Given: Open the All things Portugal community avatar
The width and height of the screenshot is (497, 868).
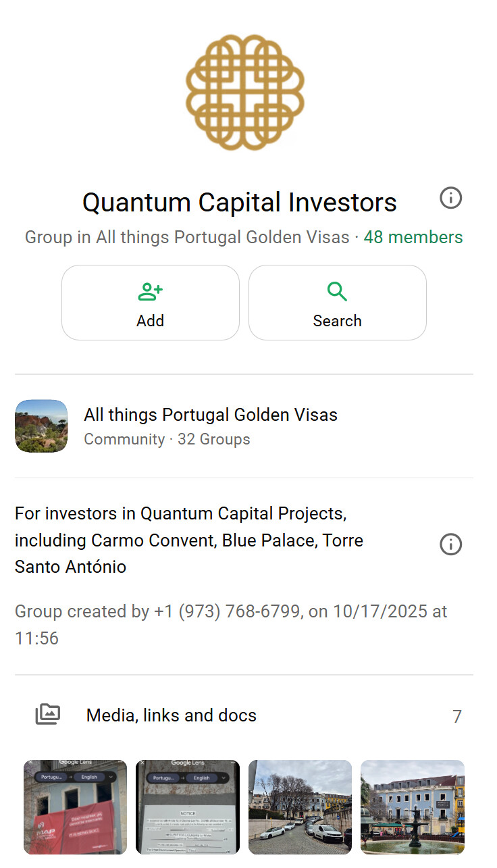Looking at the screenshot, I should [x=41, y=426].
